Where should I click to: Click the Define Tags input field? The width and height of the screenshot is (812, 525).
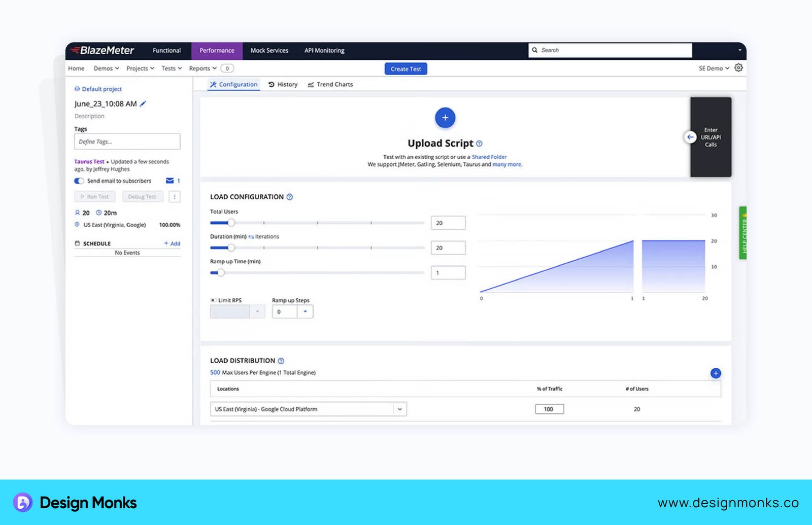pyautogui.click(x=127, y=142)
